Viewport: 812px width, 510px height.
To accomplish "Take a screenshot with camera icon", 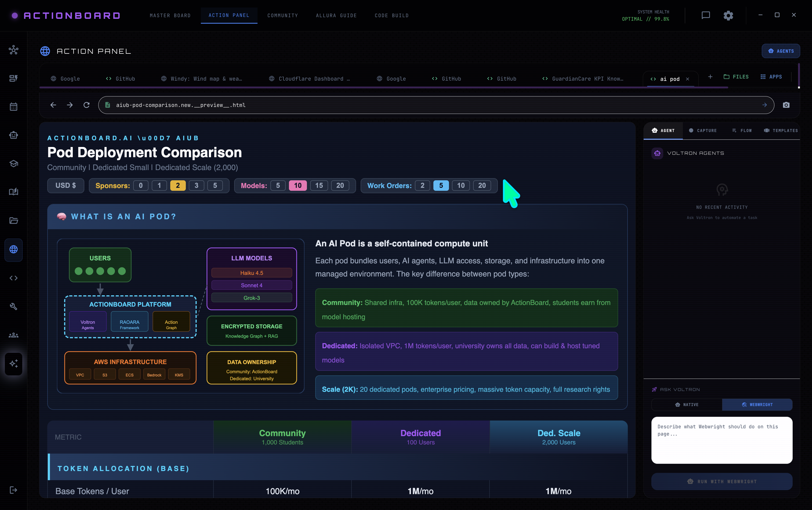I will [786, 105].
